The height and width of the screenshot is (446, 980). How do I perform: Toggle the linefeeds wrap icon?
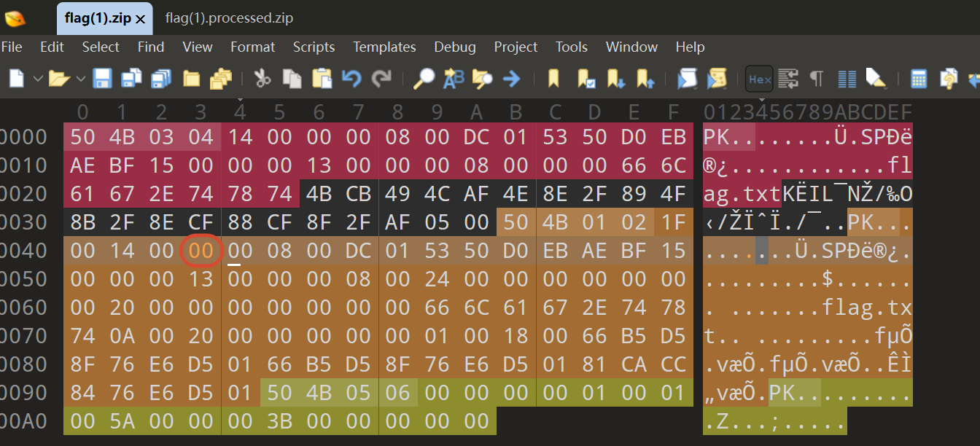(x=787, y=78)
